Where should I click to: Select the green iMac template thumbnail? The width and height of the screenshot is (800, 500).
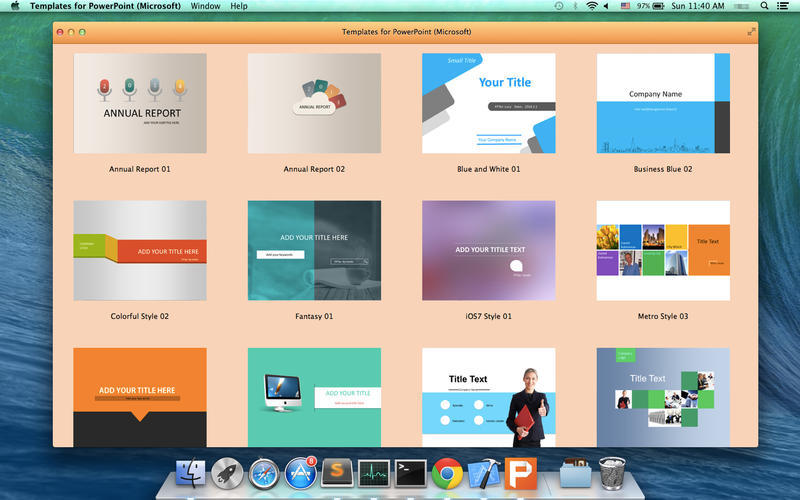coord(314,397)
